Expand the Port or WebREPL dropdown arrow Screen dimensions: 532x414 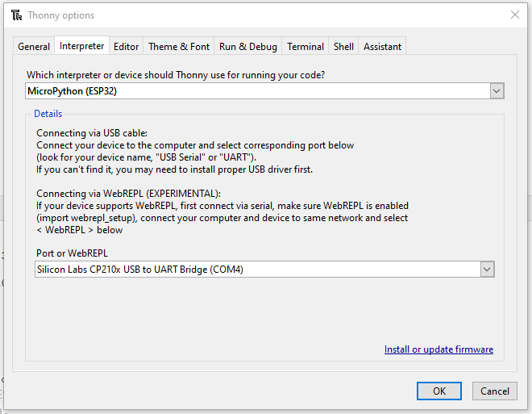487,270
